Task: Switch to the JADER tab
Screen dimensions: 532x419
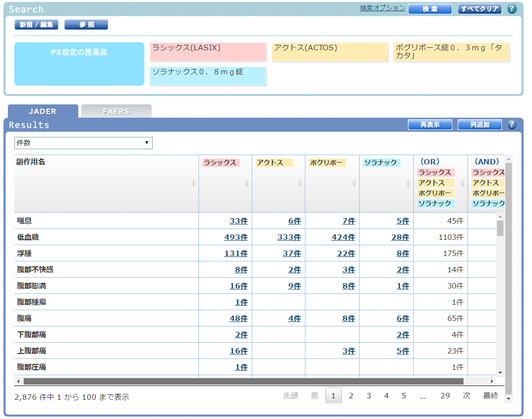Action: pyautogui.click(x=43, y=111)
